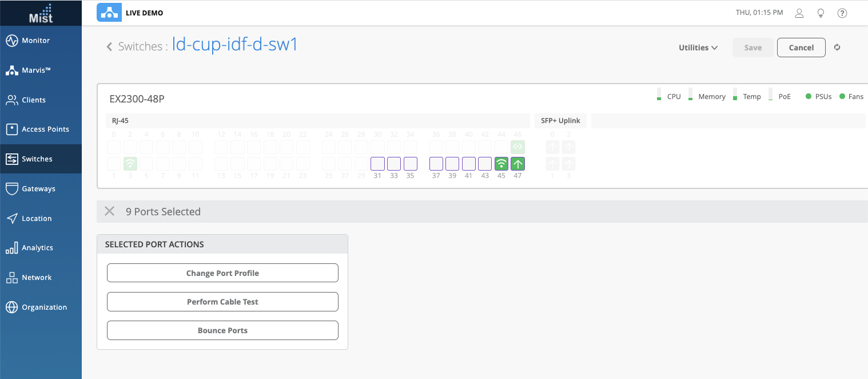868x379 pixels.
Task: Clear the 9 Ports Selected bar
Action: (109, 211)
